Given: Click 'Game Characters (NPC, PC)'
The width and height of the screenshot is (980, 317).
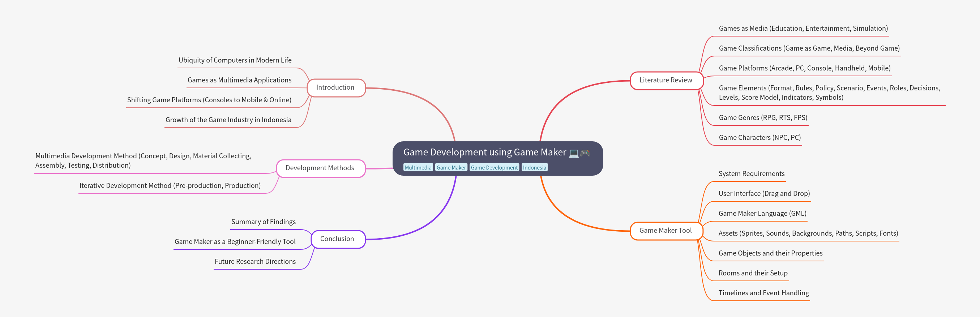Looking at the screenshot, I should (760, 137).
